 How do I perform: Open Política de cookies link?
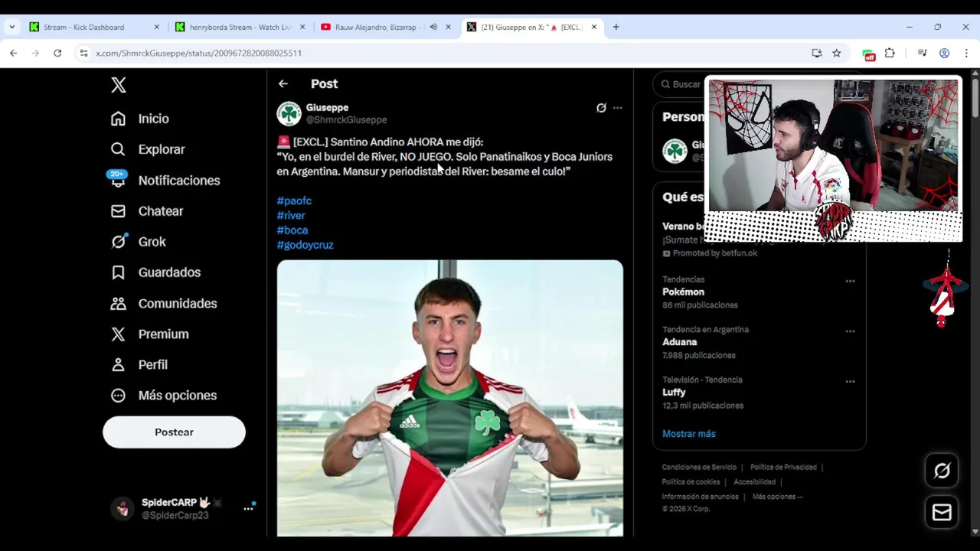pos(691,482)
